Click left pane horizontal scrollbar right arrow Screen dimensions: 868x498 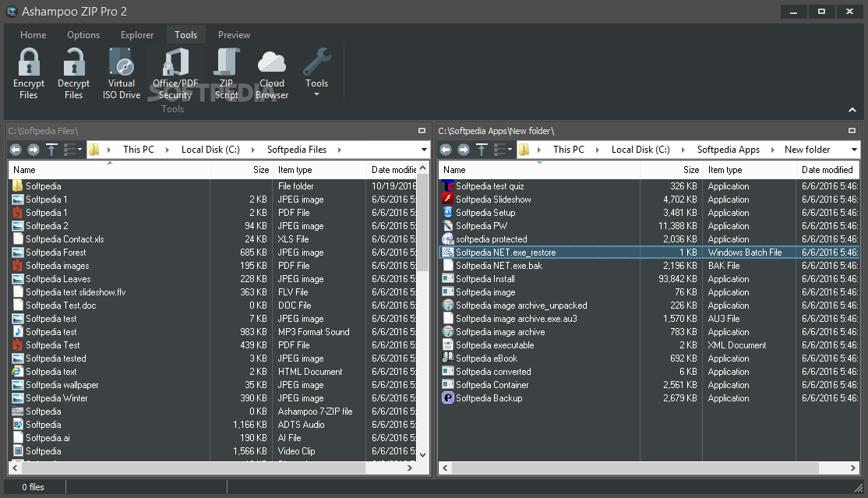(x=410, y=468)
